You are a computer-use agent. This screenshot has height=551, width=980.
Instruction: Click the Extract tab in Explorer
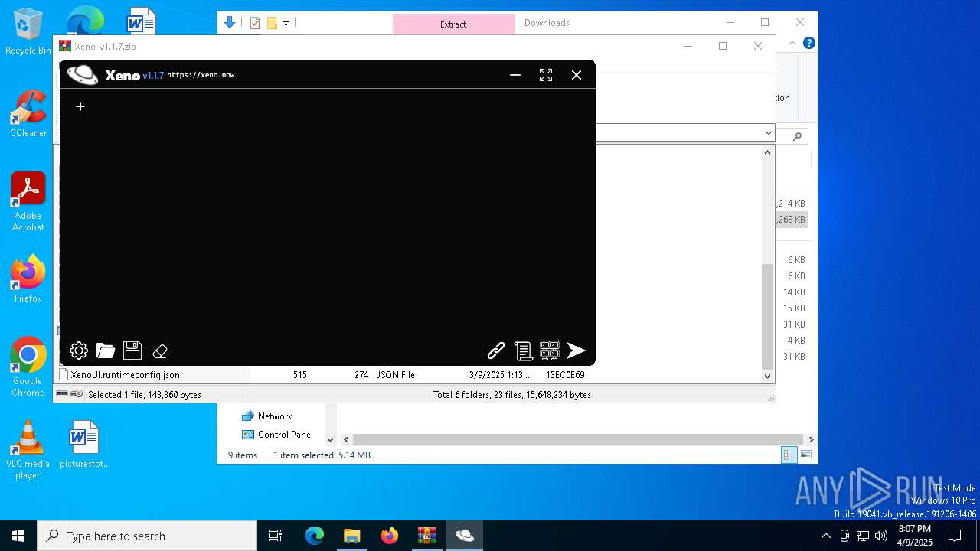[453, 24]
